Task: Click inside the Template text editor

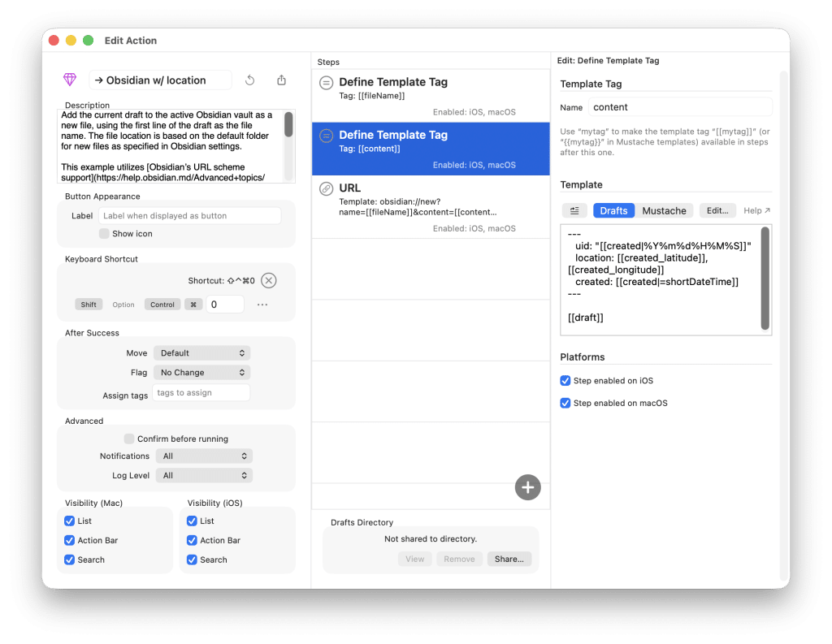Action: coord(661,280)
